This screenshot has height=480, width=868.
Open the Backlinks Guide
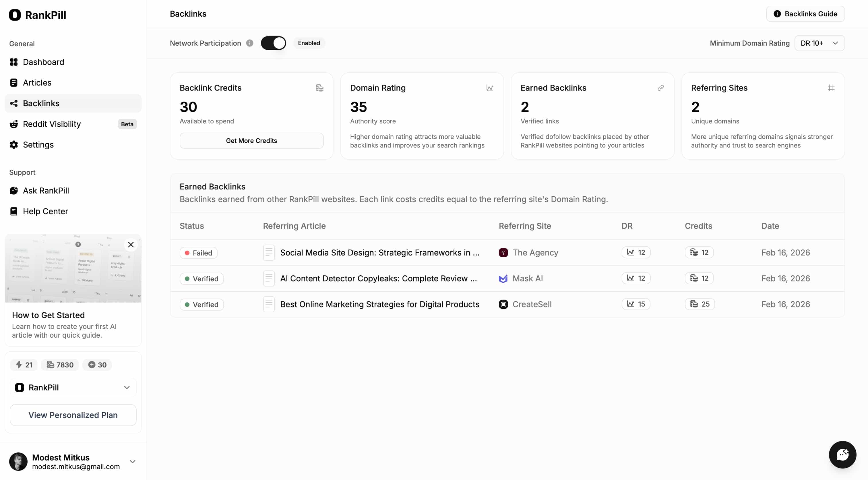pos(805,13)
